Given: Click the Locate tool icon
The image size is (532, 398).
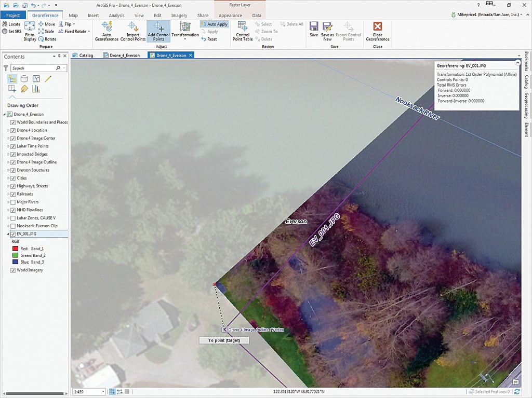Looking at the screenshot, I should (5, 24).
